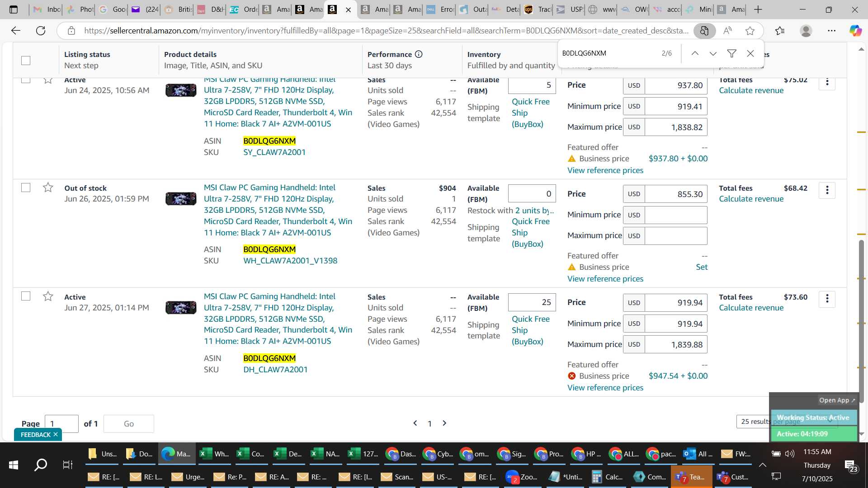Open notification center with 23 alerts

[x=851, y=466]
